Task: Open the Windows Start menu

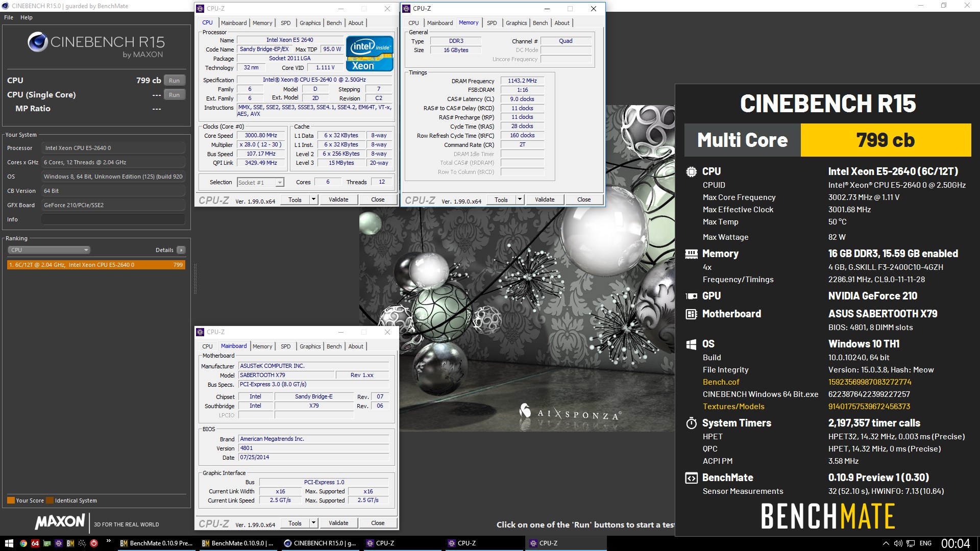Action: click(x=9, y=543)
